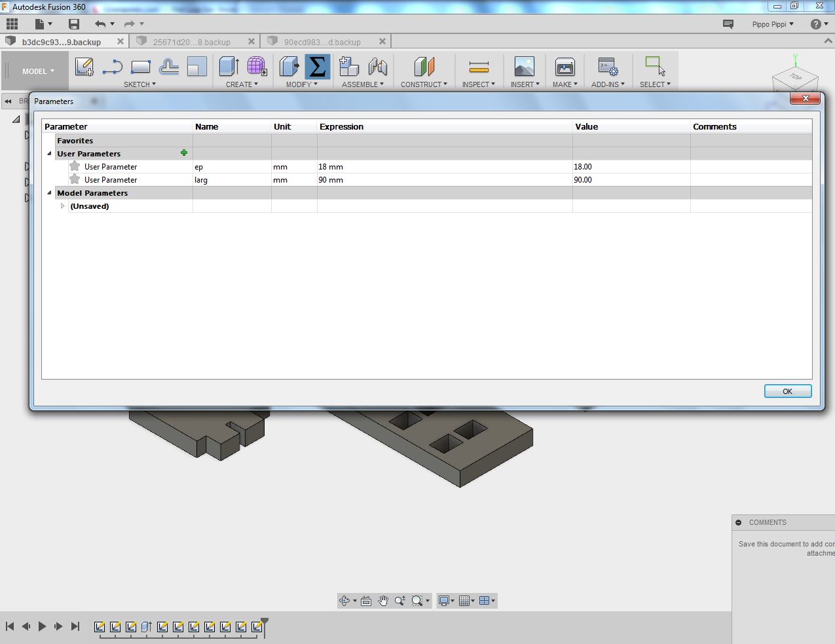Image resolution: width=835 pixels, height=644 pixels.
Task: Select the first sketch feature in timeline
Action: (x=100, y=627)
